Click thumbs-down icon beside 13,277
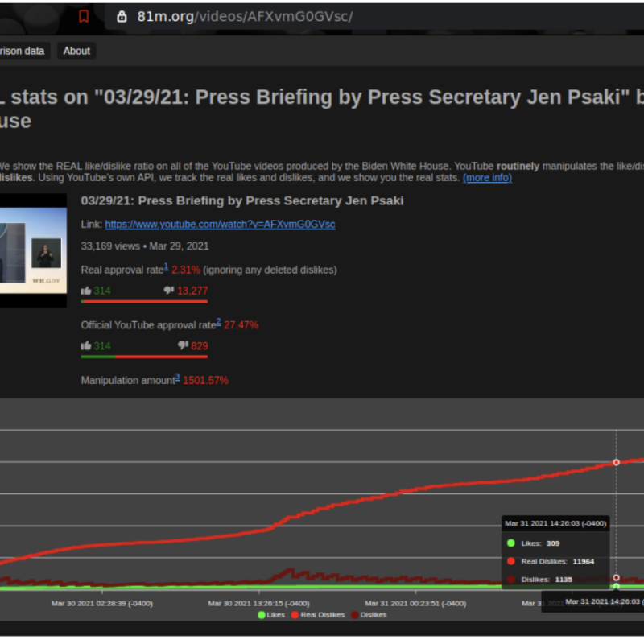644x644 pixels. click(x=169, y=291)
